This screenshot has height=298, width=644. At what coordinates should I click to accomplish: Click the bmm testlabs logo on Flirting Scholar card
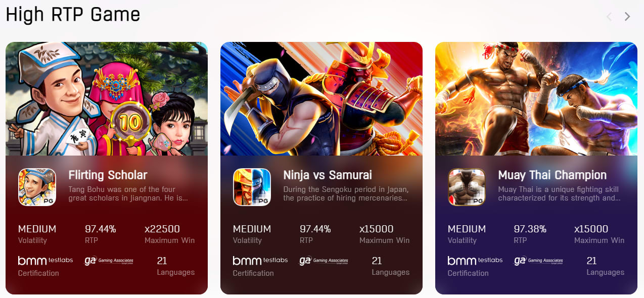click(45, 261)
